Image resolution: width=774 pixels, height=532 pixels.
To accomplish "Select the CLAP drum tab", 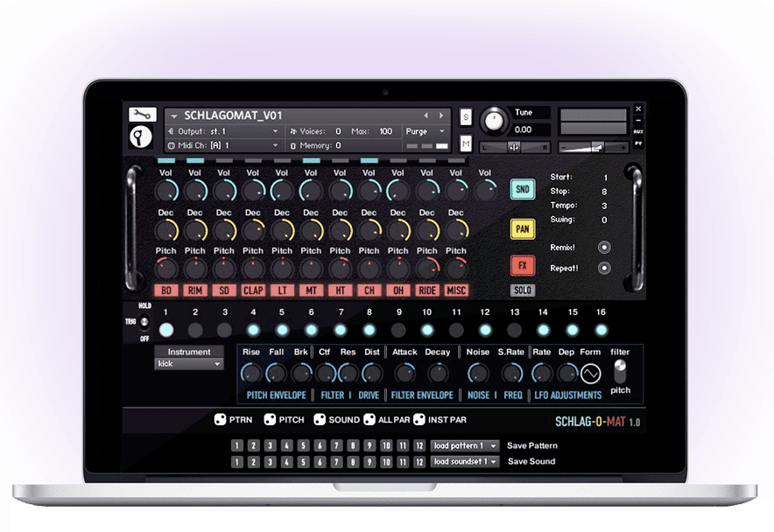I will pyautogui.click(x=253, y=290).
